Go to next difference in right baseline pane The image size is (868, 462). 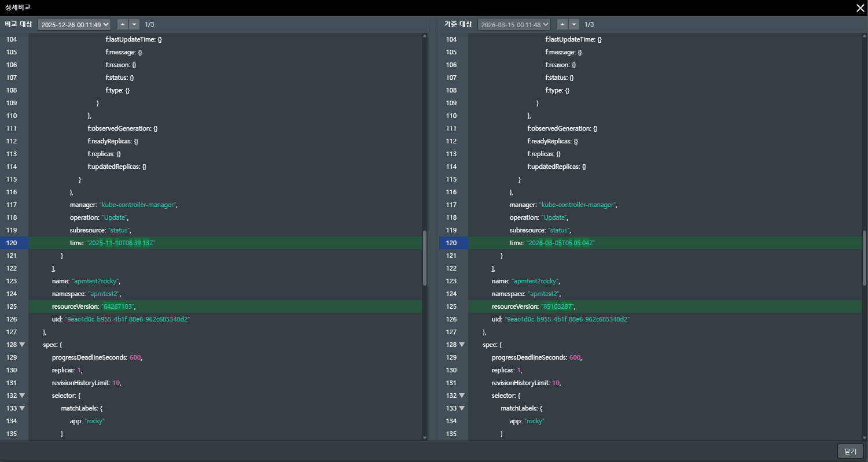tap(574, 24)
